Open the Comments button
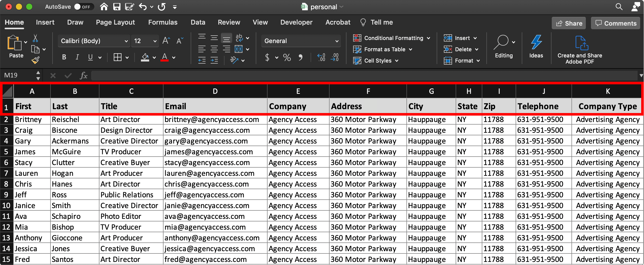644x265 pixels. click(616, 23)
